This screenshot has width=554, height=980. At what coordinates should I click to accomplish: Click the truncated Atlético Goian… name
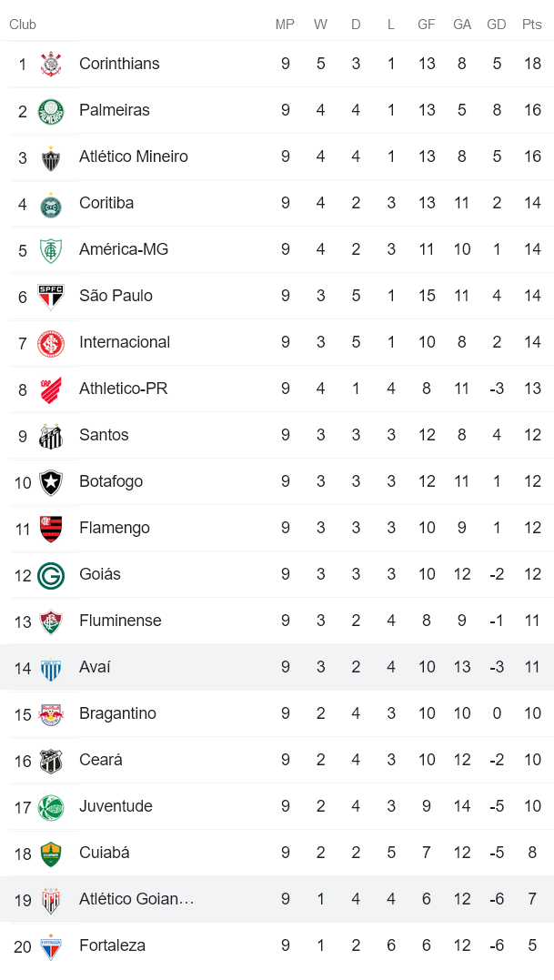[x=136, y=899]
